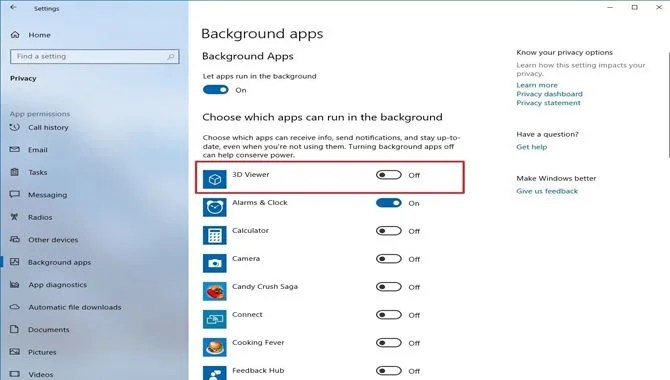This screenshot has width=670, height=380.
Task: Open Home in the settings sidebar
Action: tap(39, 35)
